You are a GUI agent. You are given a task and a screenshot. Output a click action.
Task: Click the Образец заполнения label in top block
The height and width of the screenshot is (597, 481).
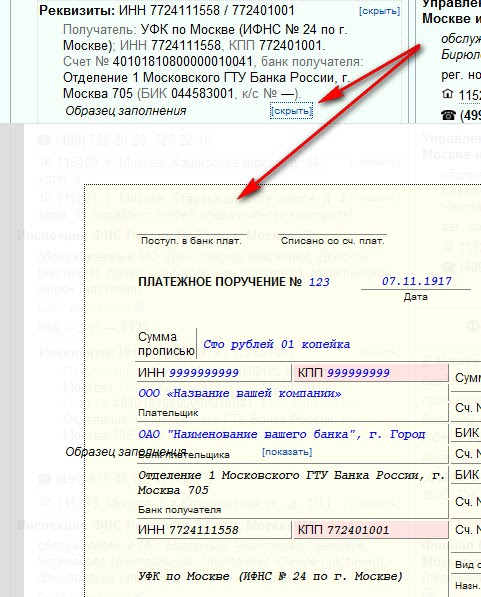(x=126, y=111)
